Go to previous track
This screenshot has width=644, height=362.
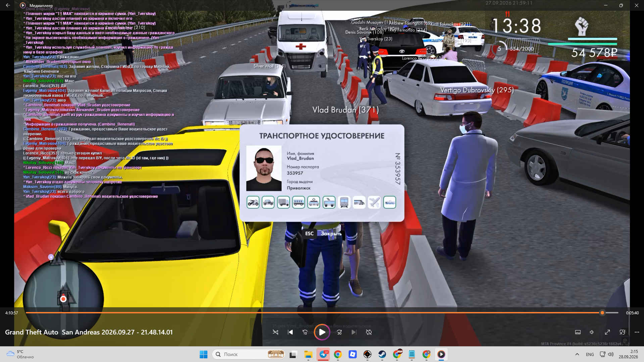tap(290, 332)
